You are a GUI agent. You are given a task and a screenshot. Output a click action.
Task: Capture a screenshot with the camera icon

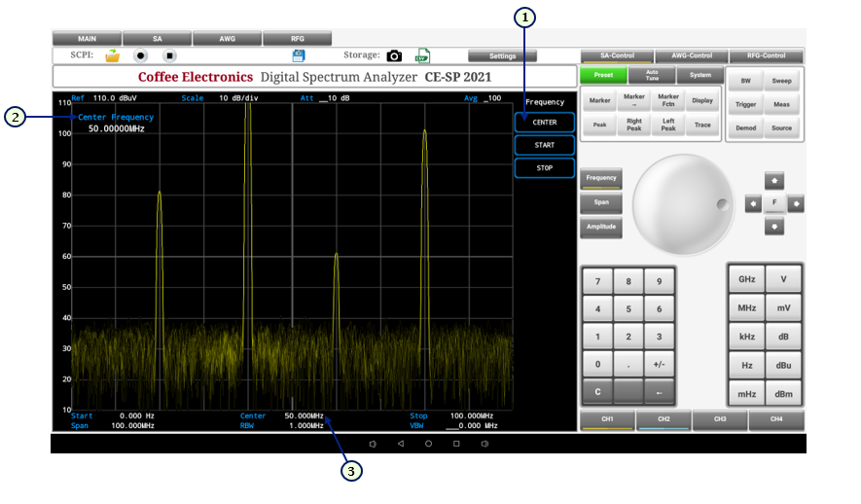(x=394, y=56)
